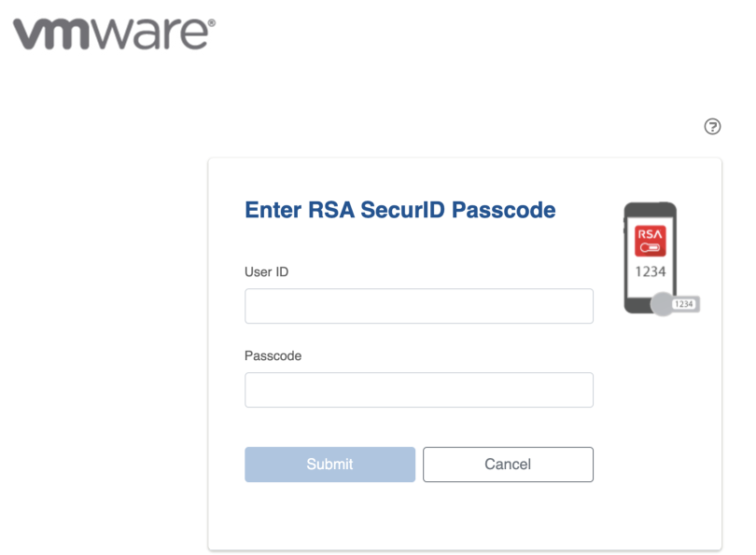756x555 pixels.
Task: Click the word "Passcode" in the heading
Action: pos(503,210)
